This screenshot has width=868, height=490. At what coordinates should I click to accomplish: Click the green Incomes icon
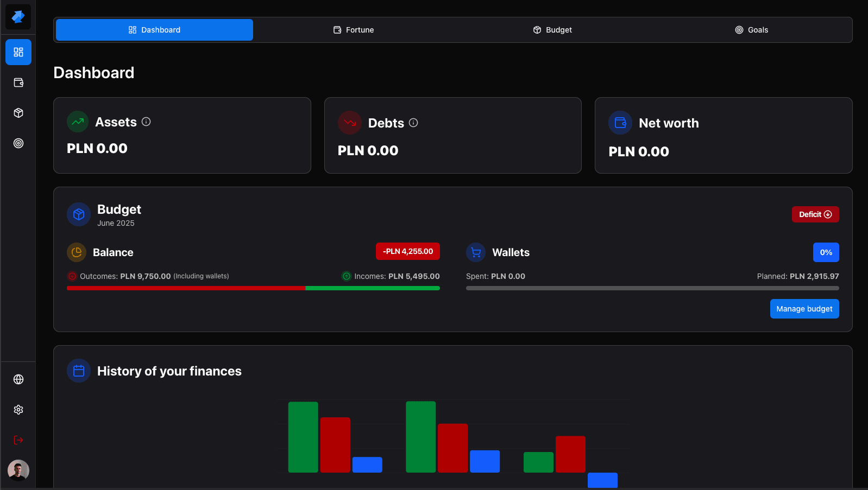click(346, 276)
